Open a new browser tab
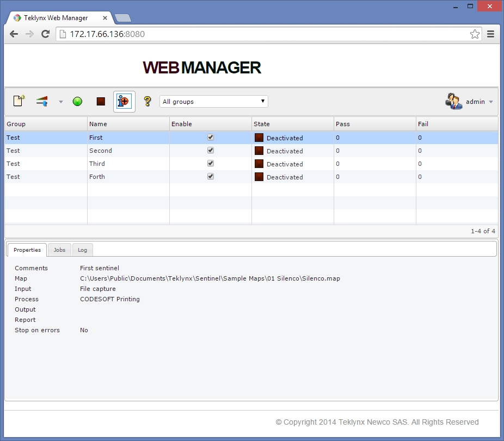 [x=123, y=18]
